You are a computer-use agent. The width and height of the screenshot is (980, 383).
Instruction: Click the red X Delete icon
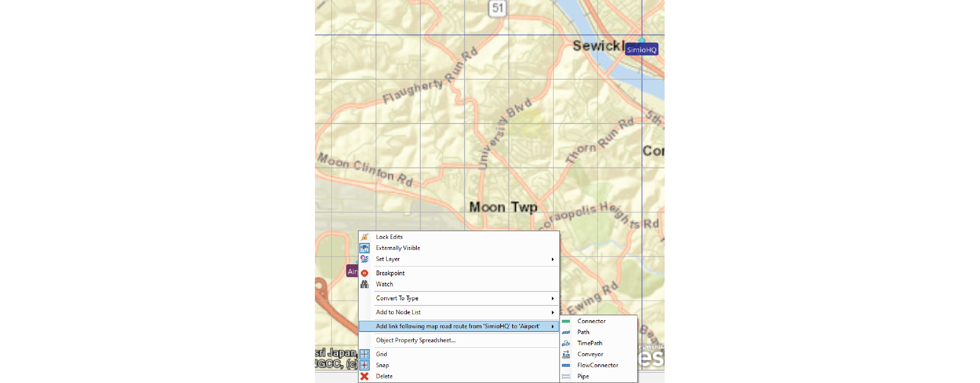[x=365, y=376]
